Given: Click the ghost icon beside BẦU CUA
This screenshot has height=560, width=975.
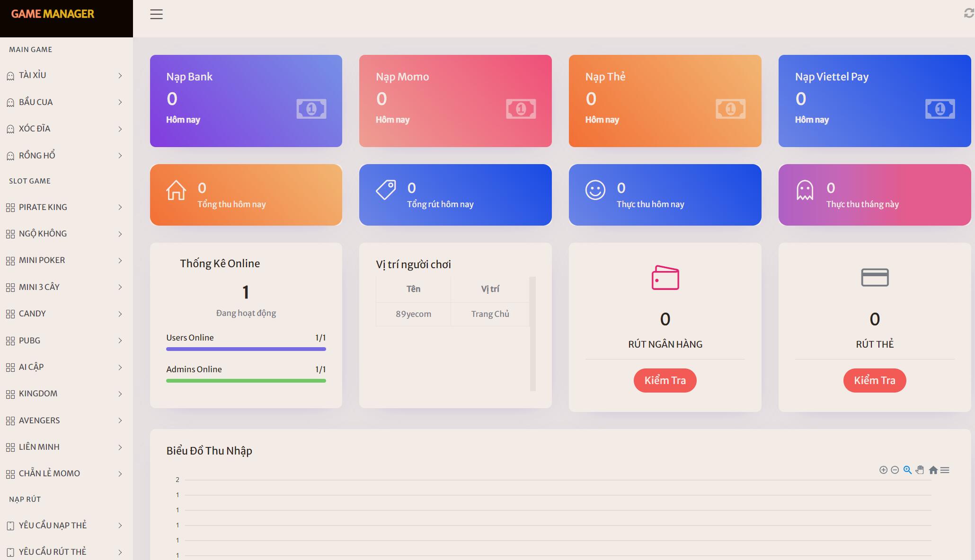Looking at the screenshot, I should pos(10,103).
